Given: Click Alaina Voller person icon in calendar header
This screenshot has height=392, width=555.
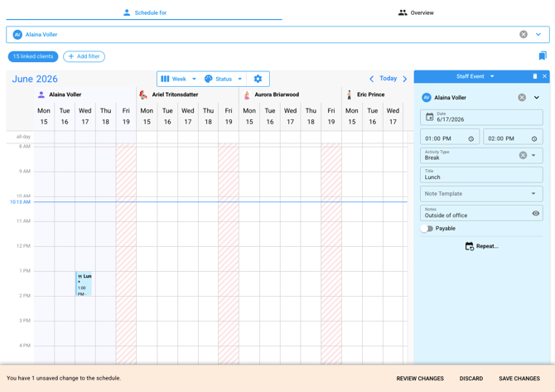Looking at the screenshot, I should pos(41,94).
